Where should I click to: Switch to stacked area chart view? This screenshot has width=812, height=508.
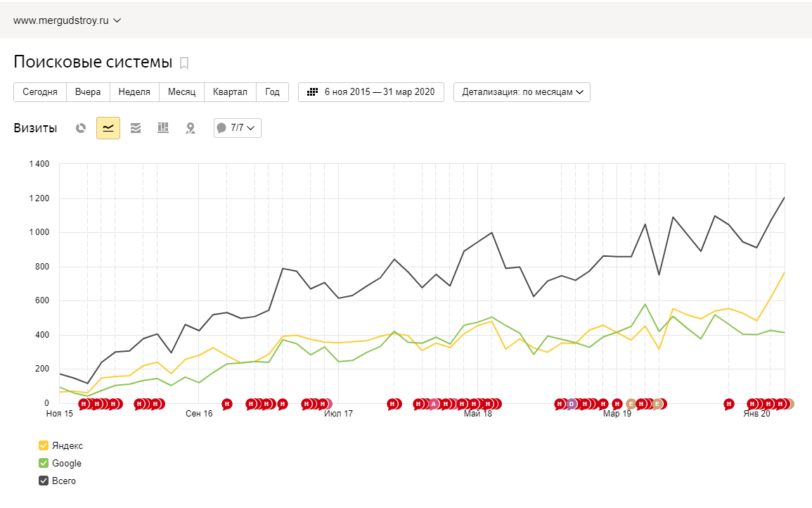tap(136, 128)
